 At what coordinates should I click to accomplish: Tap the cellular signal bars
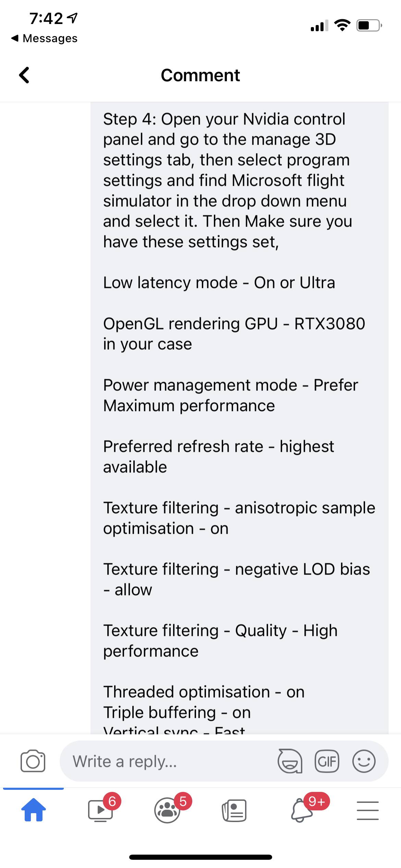coord(319,25)
